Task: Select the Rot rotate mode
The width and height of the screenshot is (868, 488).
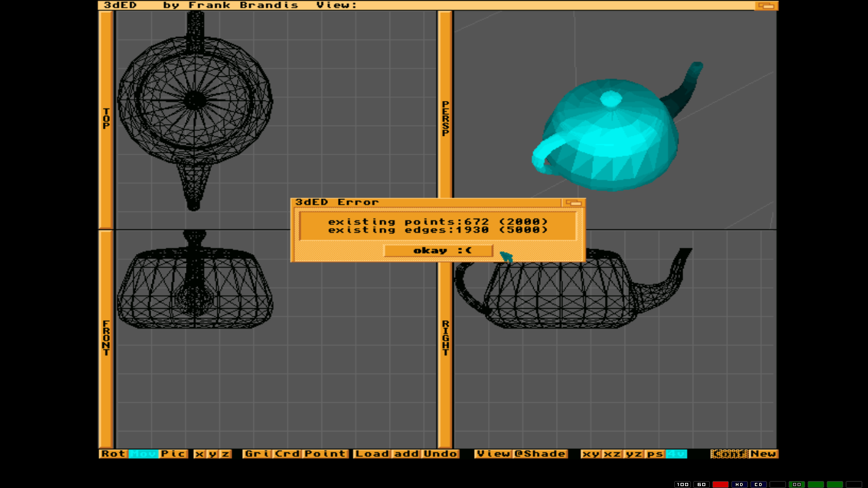Action: [x=113, y=454]
